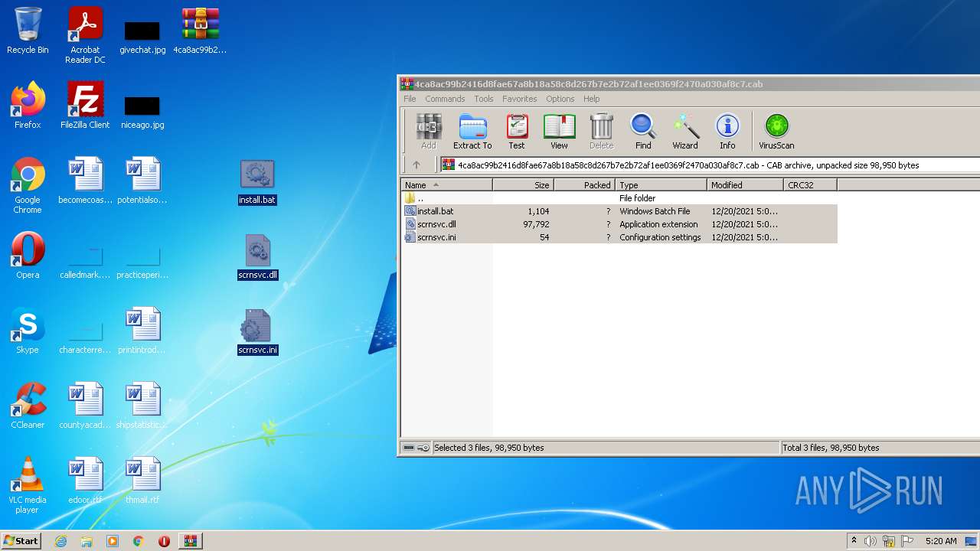Select the niceago.jpg desktop file
The width and height of the screenshot is (980, 551).
tap(142, 112)
